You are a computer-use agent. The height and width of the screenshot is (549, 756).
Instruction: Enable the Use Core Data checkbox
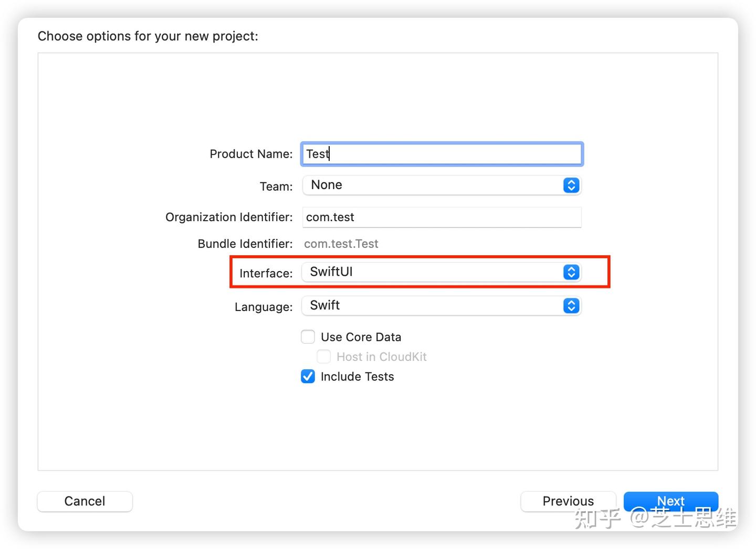[308, 337]
